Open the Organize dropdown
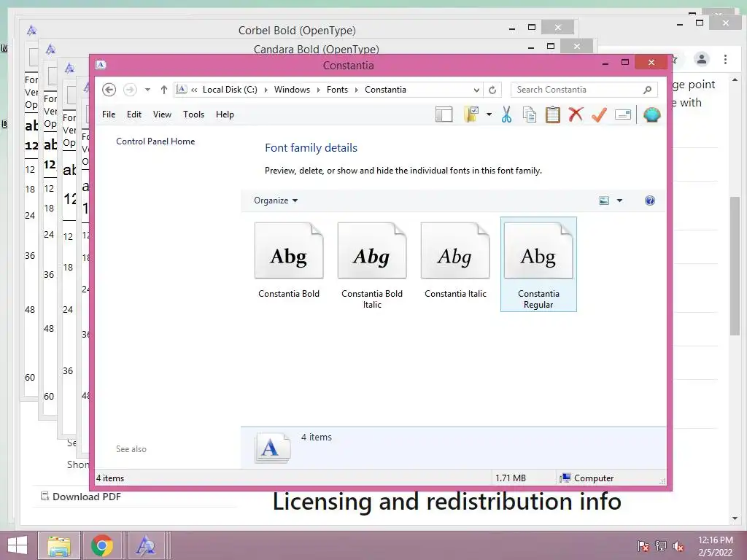This screenshot has height=560, width=747. coord(276,201)
